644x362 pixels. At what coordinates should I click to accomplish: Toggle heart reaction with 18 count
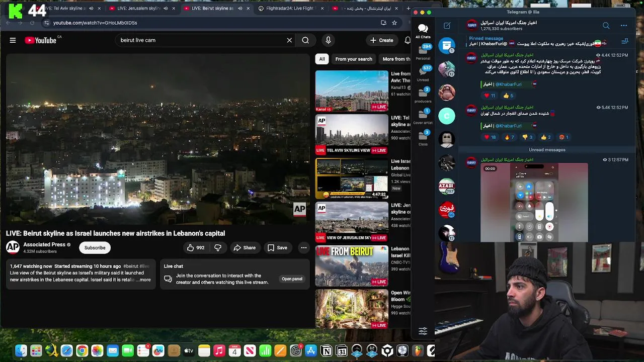pyautogui.click(x=490, y=137)
